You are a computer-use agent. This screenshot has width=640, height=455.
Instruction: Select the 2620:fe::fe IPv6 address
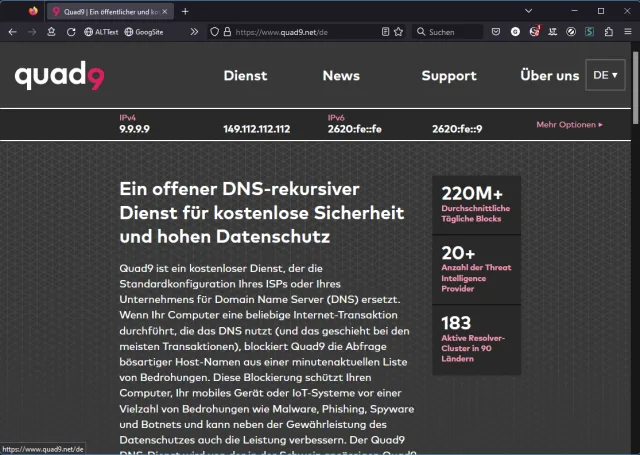tap(354, 129)
